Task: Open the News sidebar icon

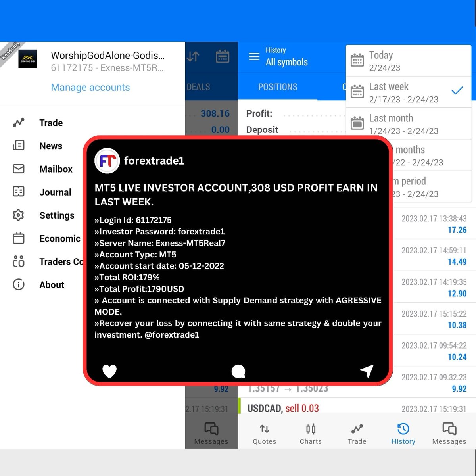Action: tap(18, 146)
